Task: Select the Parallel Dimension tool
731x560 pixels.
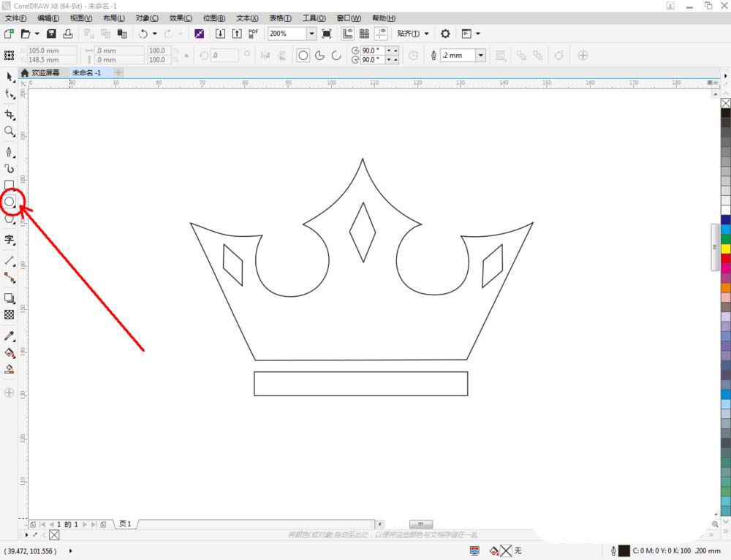Action: pos(10,261)
